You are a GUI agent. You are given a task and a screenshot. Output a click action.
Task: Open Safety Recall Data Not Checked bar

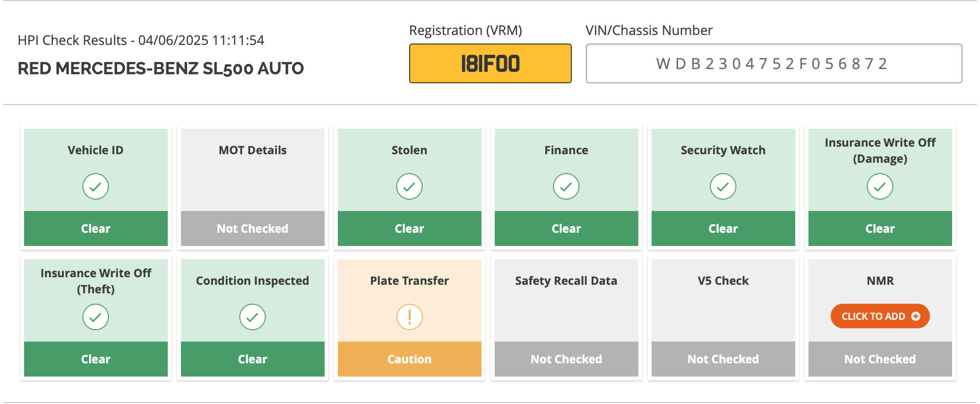[567, 359]
